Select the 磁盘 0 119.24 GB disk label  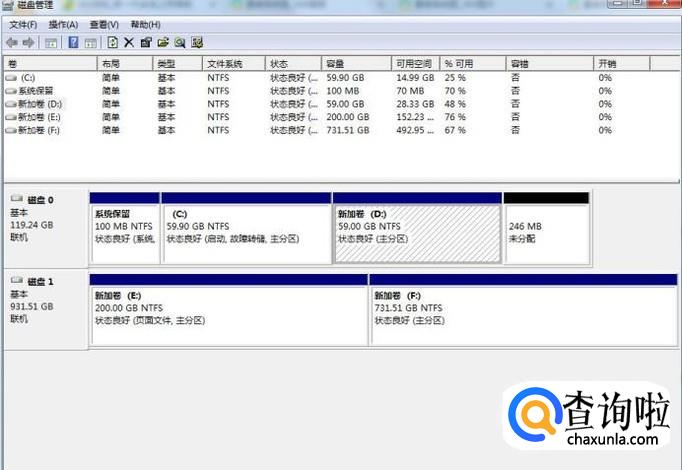(x=46, y=227)
